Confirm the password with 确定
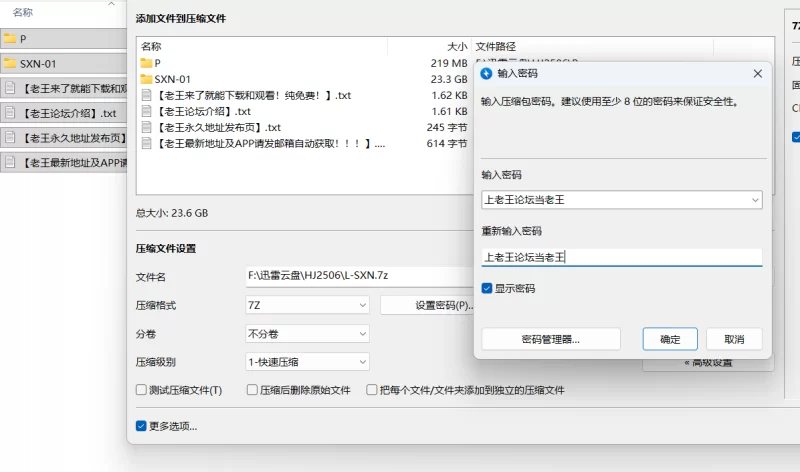The height and width of the screenshot is (472, 800). point(670,339)
